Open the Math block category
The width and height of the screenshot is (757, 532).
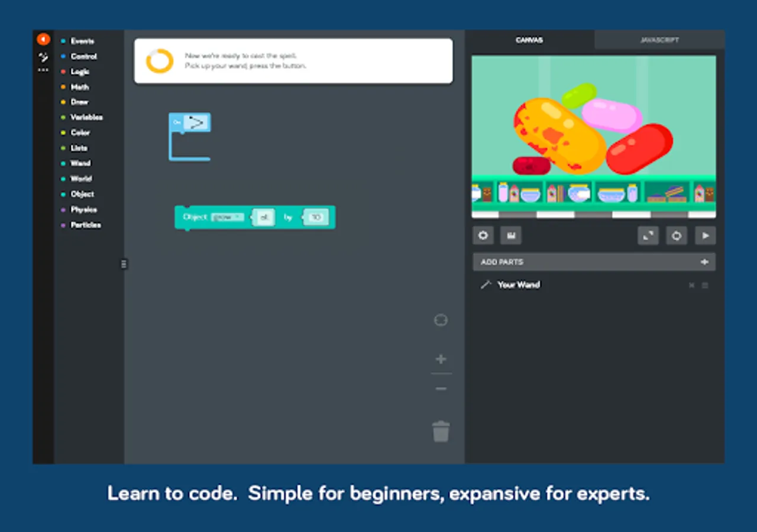80,87
